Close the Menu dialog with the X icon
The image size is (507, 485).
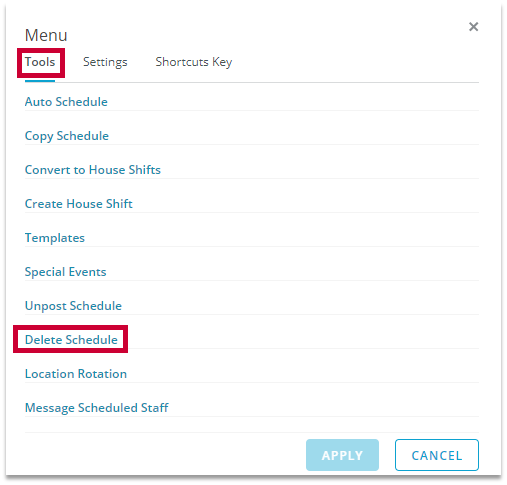click(473, 27)
